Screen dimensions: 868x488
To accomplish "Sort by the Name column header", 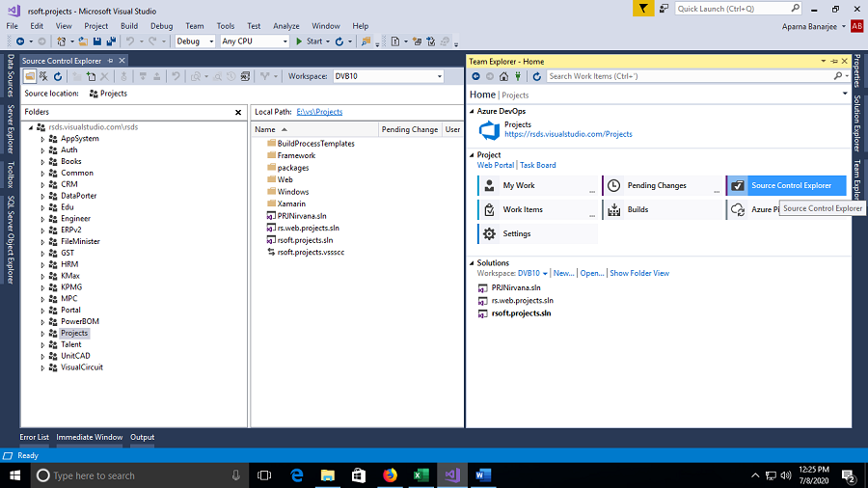I will click(x=315, y=129).
